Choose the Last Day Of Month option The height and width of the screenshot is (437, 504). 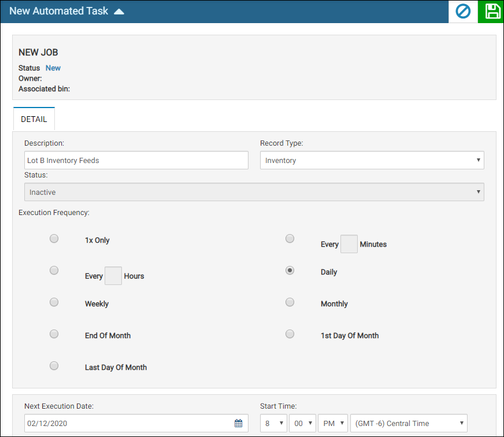(54, 366)
